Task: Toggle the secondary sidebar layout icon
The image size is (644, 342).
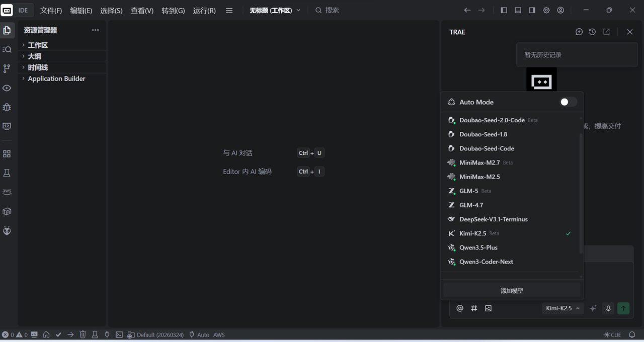Action: [x=532, y=10]
